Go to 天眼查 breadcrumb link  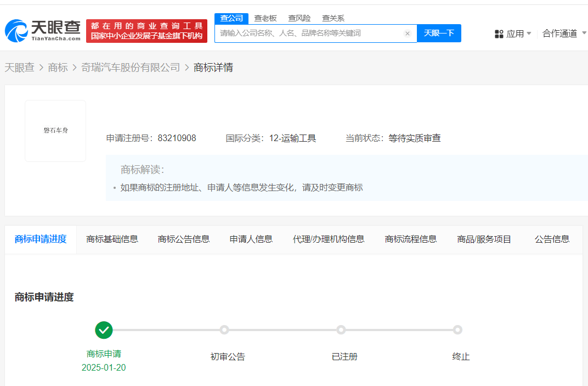point(20,68)
